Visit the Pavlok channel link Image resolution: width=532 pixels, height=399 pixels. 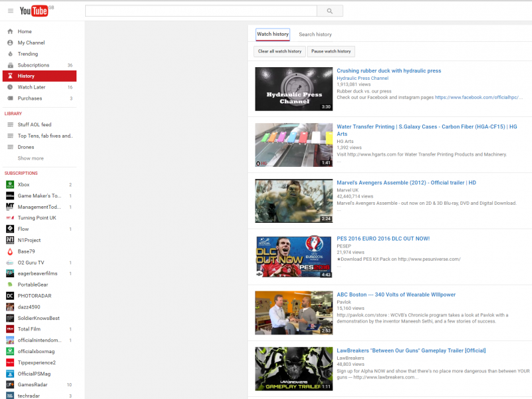(x=345, y=302)
